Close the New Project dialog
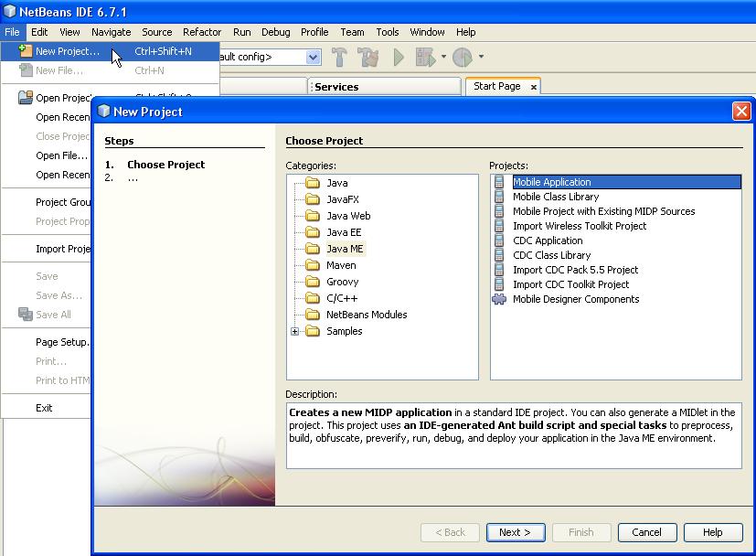Viewport: 756px width, 556px height. click(x=741, y=112)
